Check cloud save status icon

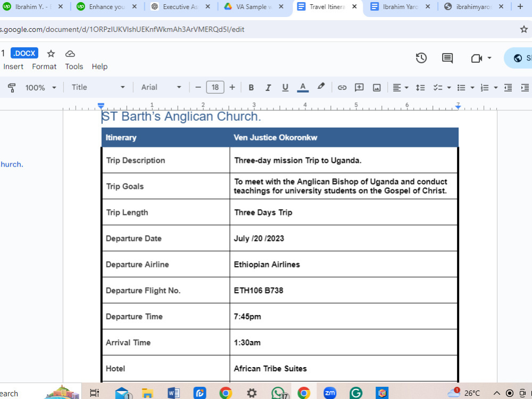[70, 54]
